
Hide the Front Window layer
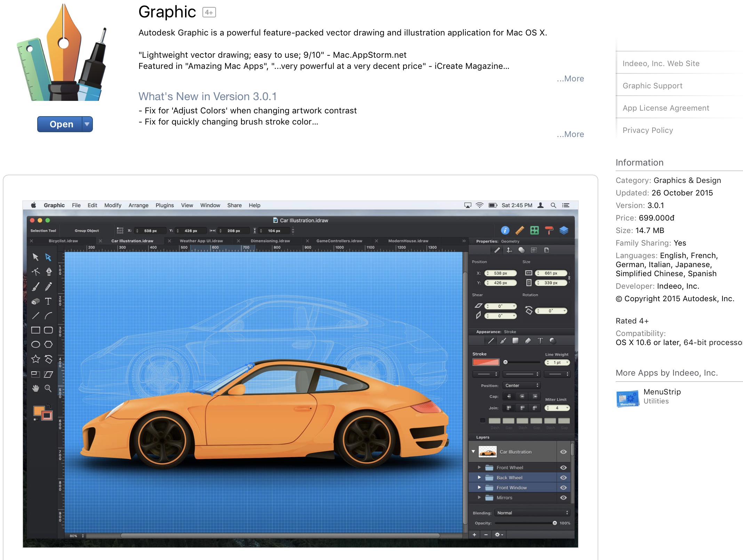(564, 488)
